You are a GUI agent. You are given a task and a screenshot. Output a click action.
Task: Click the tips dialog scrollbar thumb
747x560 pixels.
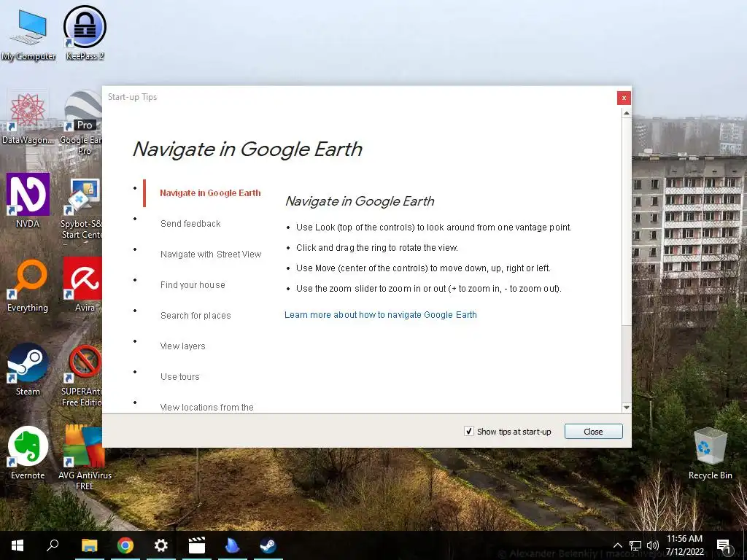(627, 222)
